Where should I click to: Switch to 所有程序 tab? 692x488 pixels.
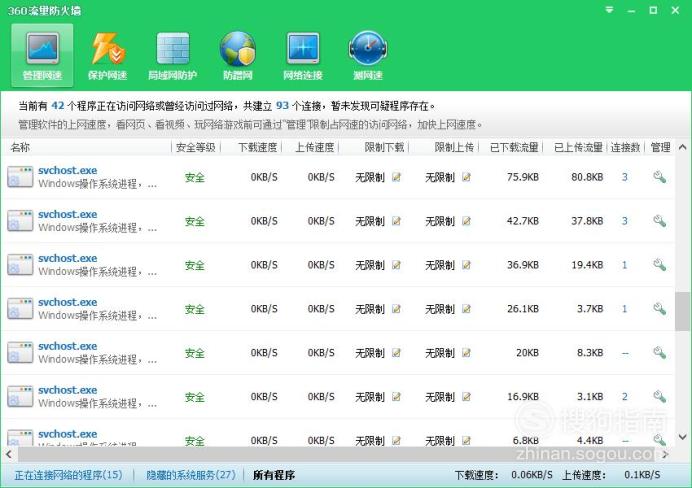pos(274,475)
